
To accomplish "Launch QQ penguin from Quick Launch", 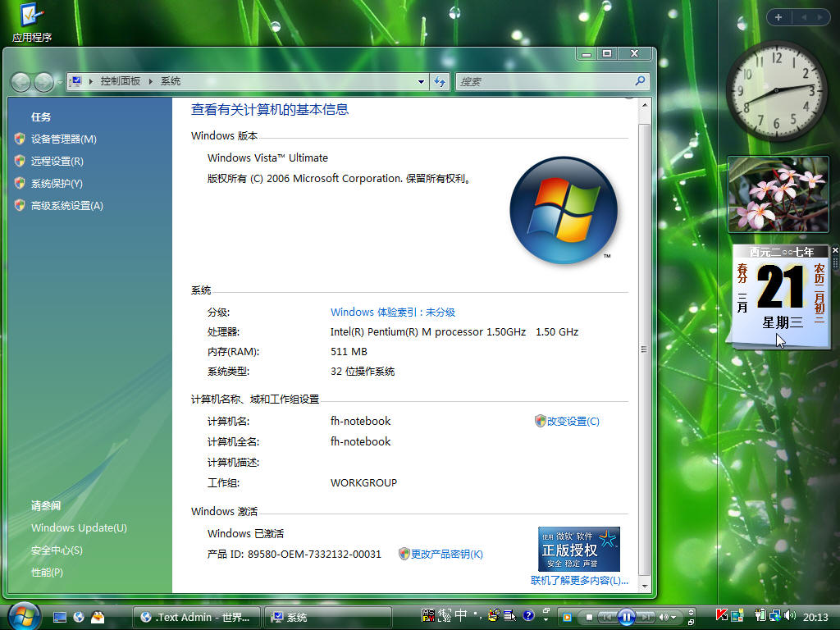I will pyautogui.click(x=98, y=617).
